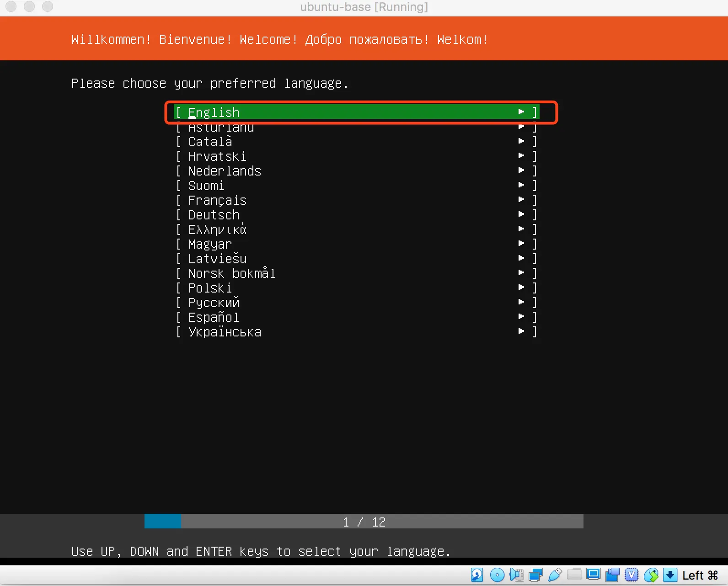Click the 1 / 12 installer progress bar
The height and width of the screenshot is (586, 728).
[364, 522]
